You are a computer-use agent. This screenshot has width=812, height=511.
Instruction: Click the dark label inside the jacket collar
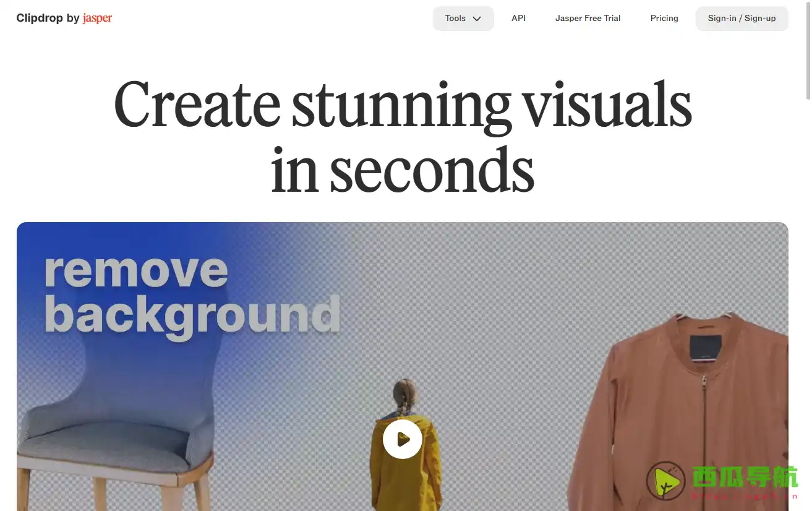(x=706, y=346)
